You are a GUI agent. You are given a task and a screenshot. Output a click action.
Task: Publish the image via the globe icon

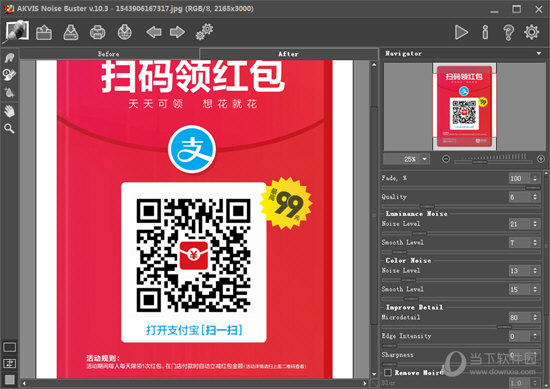pos(125,32)
